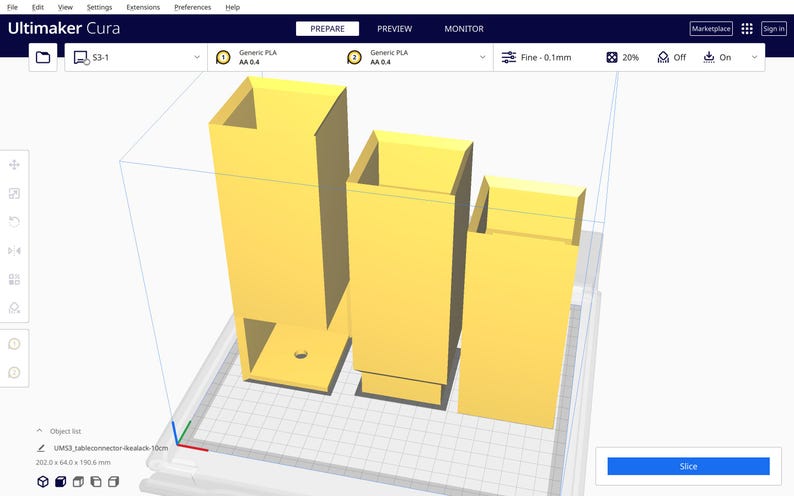Open the View menu
This screenshot has height=496, width=794.
point(65,7)
